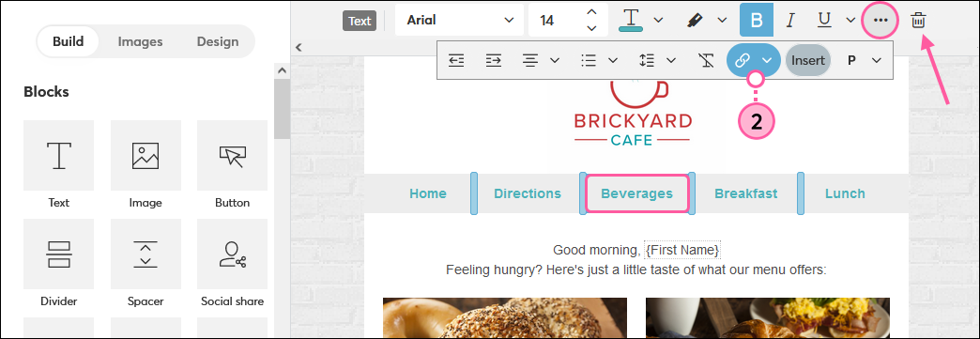Click the blocks panel scroll up arrow
Viewport: 980px width, 339px height.
pyautogui.click(x=282, y=70)
